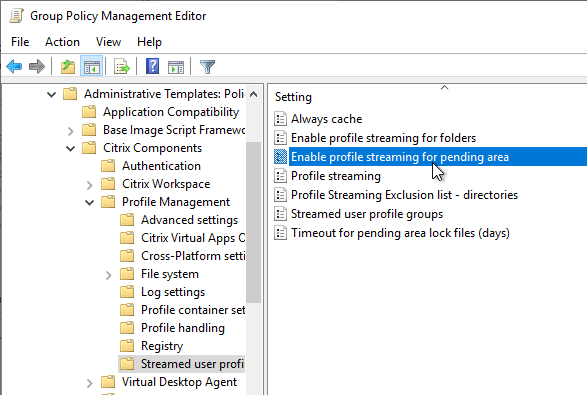Select Profile Streaming Exclusion list - directories
Screen dimensions: 587x395
coord(404,195)
